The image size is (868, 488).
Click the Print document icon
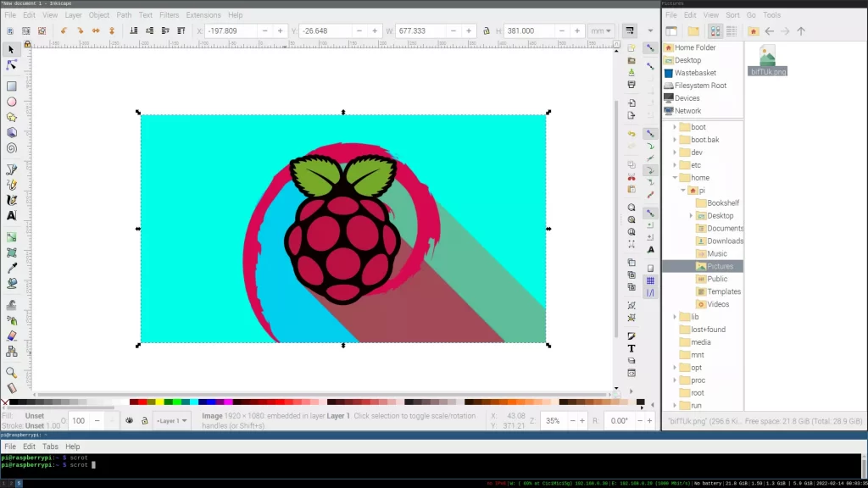tap(632, 85)
